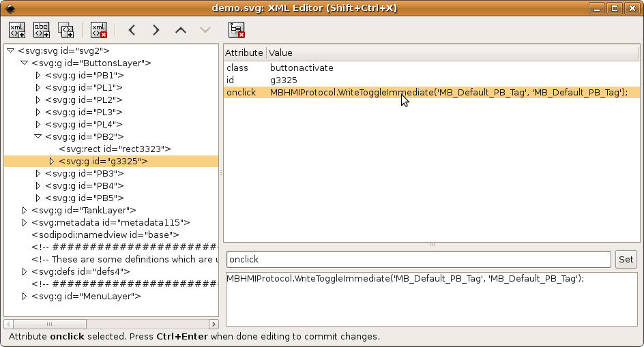Select the svg:g id="TankLayer" row text
Image resolution: width=644 pixels, height=347 pixels.
click(x=83, y=210)
